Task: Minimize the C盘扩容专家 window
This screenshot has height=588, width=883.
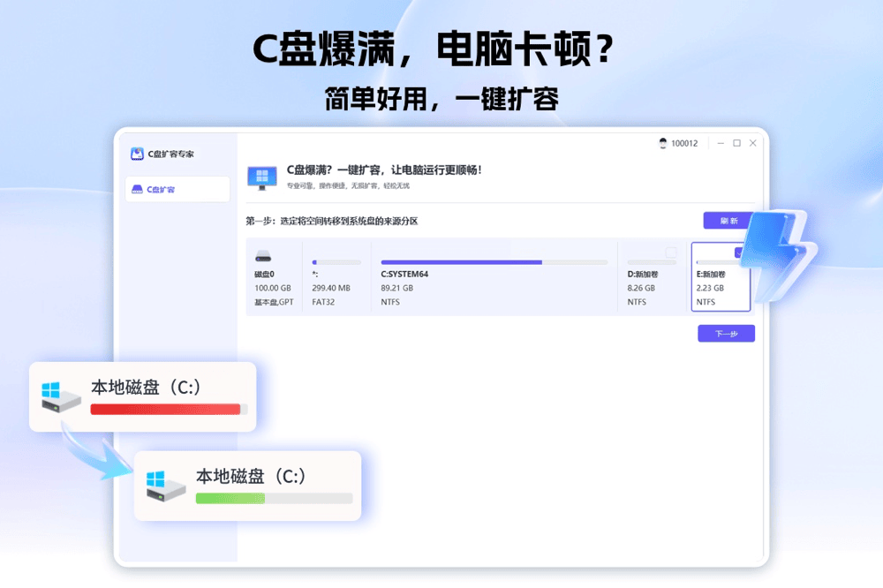Action: (721, 143)
